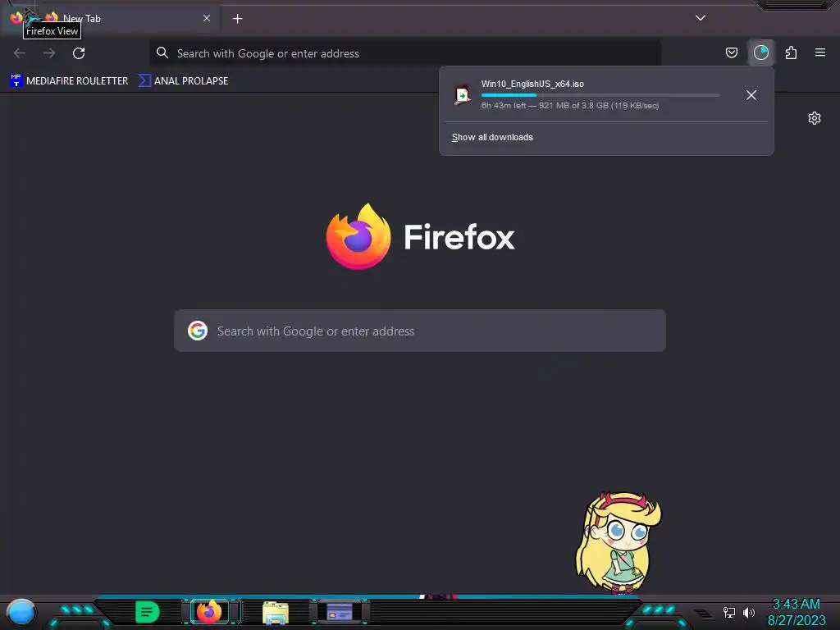This screenshot has width=840, height=630.
Task: Click the Star Butterfly desktop mascot
Action: click(x=619, y=542)
